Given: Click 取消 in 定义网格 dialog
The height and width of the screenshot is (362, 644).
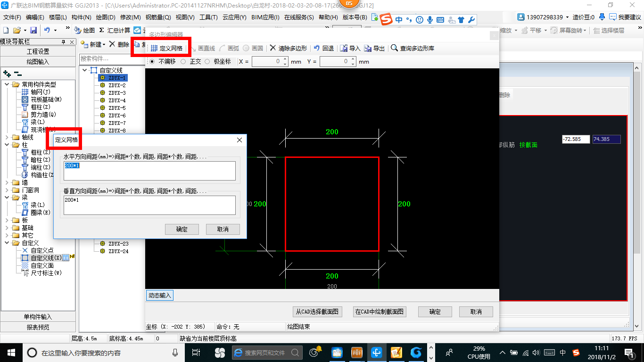Looking at the screenshot, I should tap(223, 229).
